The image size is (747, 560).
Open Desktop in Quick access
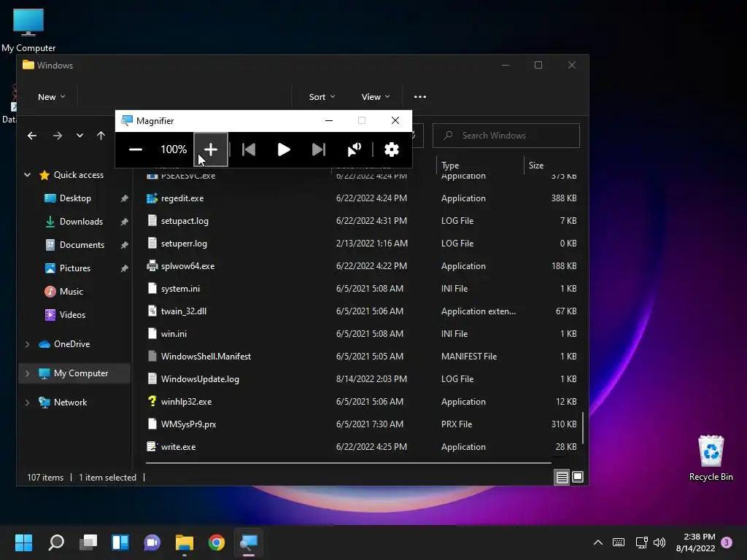tap(75, 198)
